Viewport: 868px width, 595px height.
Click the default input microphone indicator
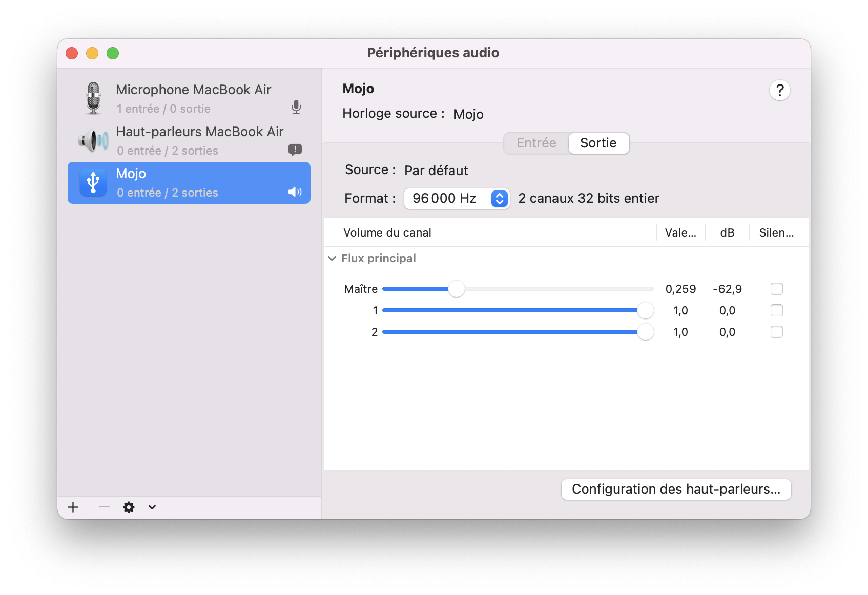[296, 107]
